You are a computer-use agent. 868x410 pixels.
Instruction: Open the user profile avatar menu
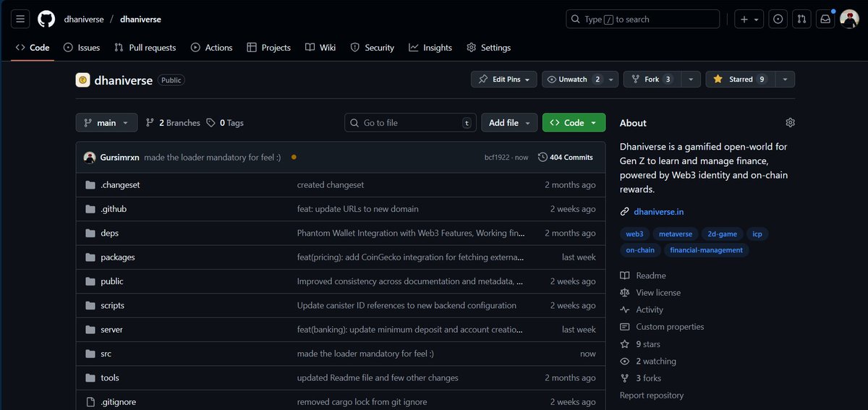coord(849,20)
